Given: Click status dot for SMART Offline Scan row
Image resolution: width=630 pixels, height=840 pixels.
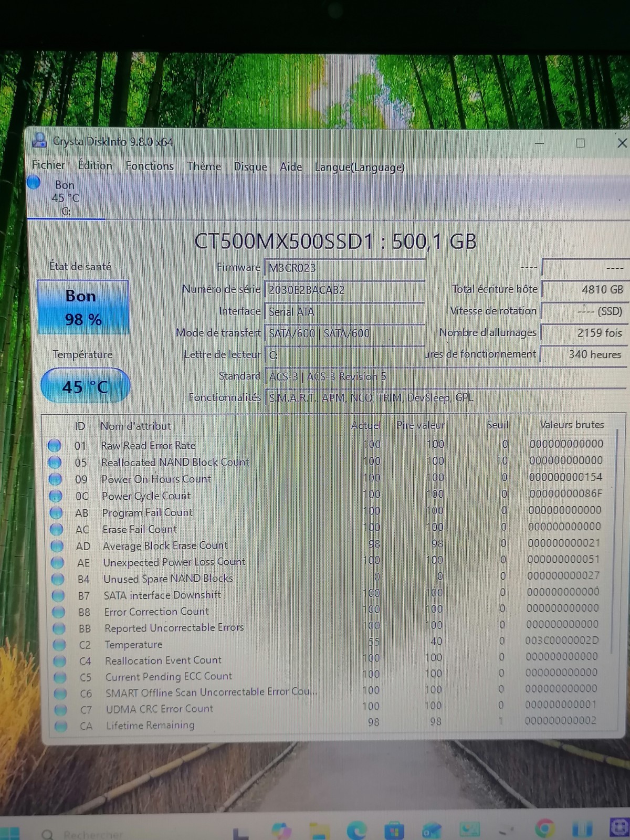Looking at the screenshot, I should click(60, 694).
